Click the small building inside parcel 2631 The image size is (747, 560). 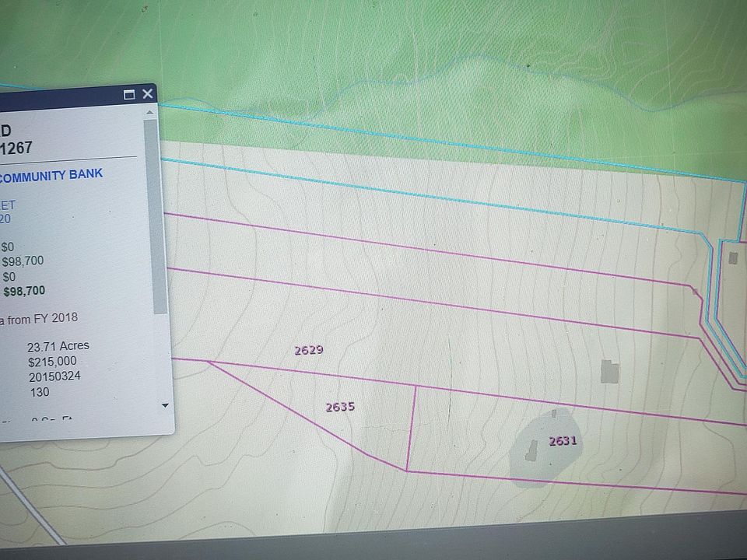pyautogui.click(x=531, y=450)
